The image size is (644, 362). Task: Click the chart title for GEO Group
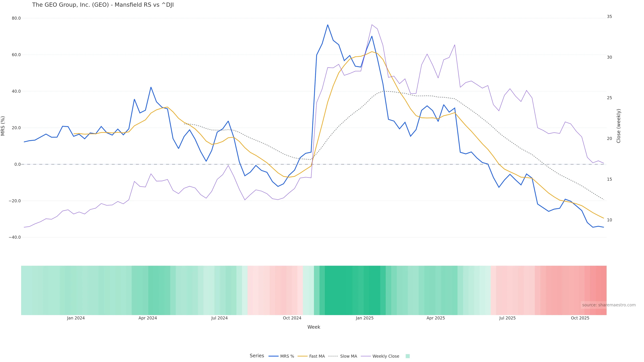coord(103,5)
